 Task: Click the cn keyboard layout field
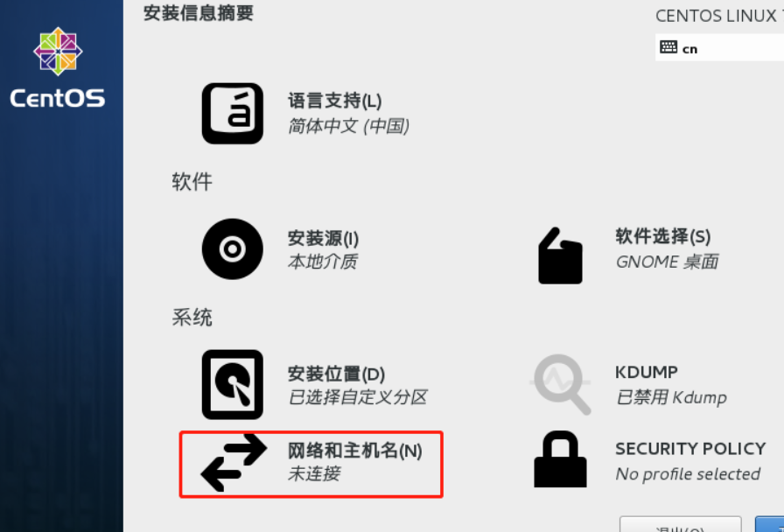719,47
